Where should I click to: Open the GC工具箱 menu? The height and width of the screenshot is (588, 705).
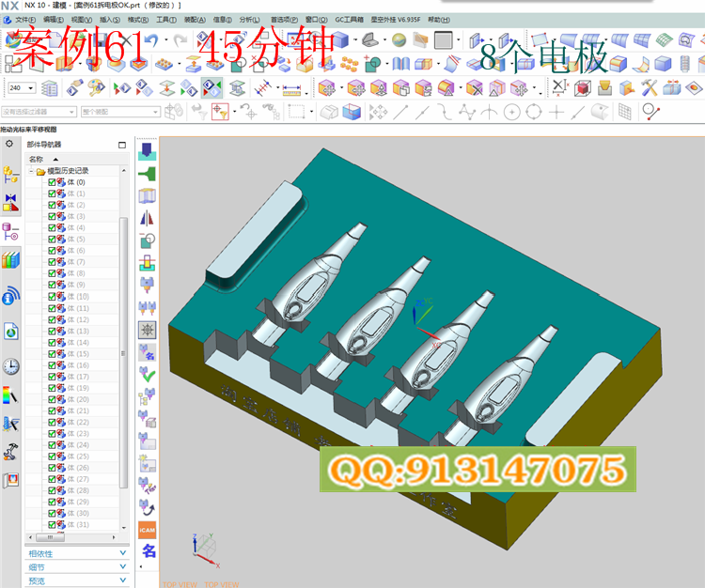pyautogui.click(x=350, y=20)
